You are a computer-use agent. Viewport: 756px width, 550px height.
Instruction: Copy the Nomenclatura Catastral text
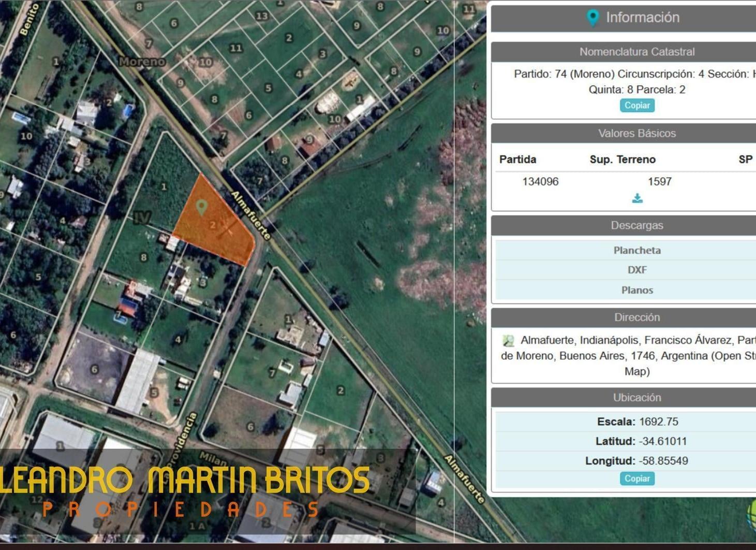(637, 105)
